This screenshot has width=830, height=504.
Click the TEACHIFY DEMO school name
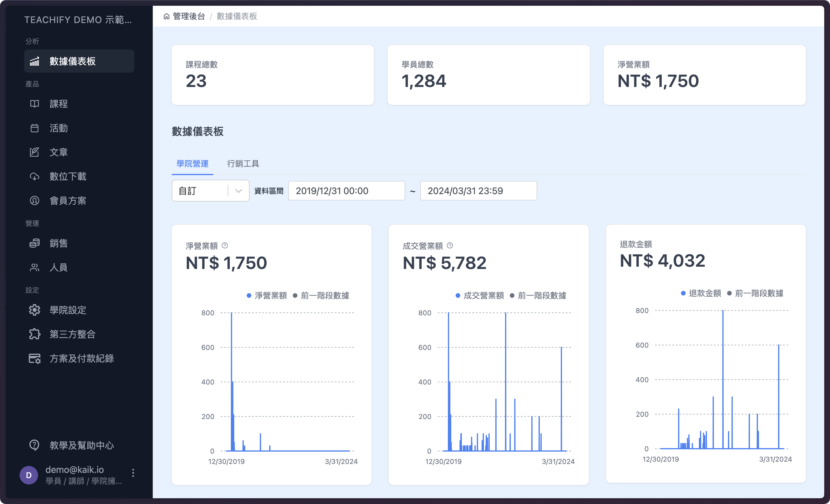78,20
